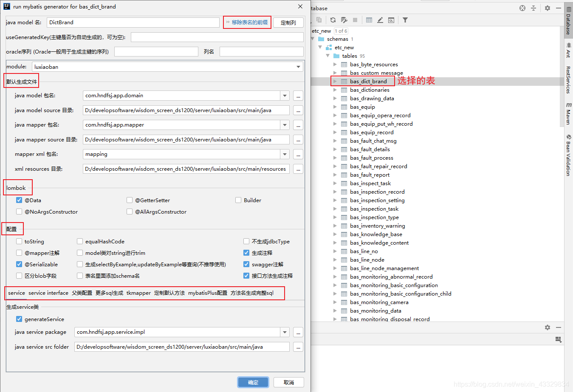
Task: Click the locate/scroll-from-editor crosshair icon in Database panel
Action: (x=522, y=8)
